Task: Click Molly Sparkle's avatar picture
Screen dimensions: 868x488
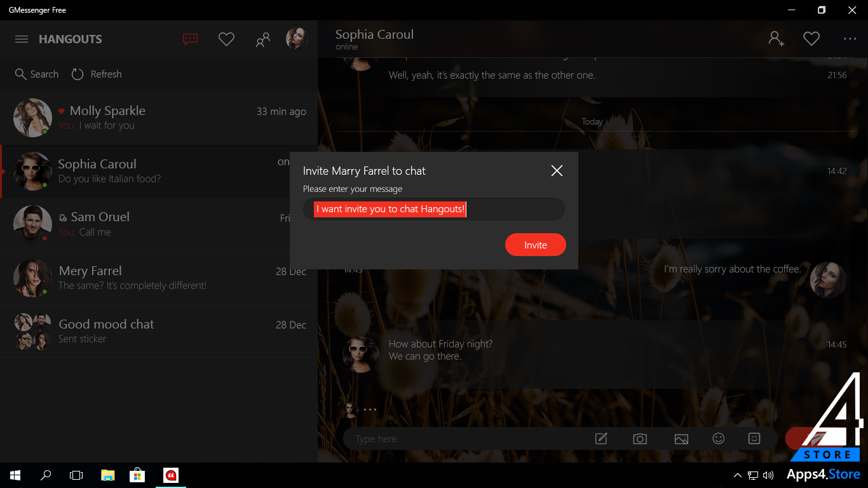Action: (32, 118)
